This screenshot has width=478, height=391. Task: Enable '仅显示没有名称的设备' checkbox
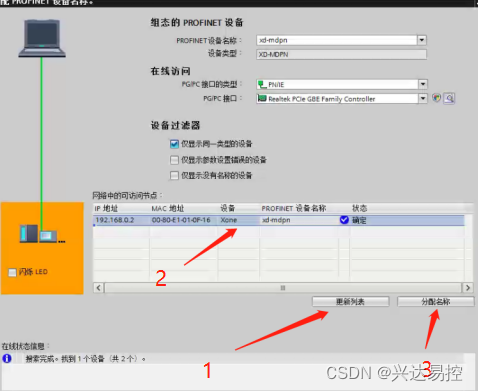pyautogui.click(x=174, y=175)
